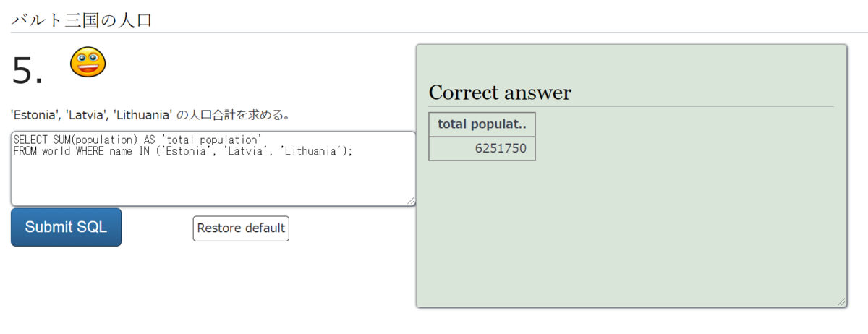This screenshot has width=868, height=334.
Task: Click the Correct answer heading
Action: coord(500,93)
